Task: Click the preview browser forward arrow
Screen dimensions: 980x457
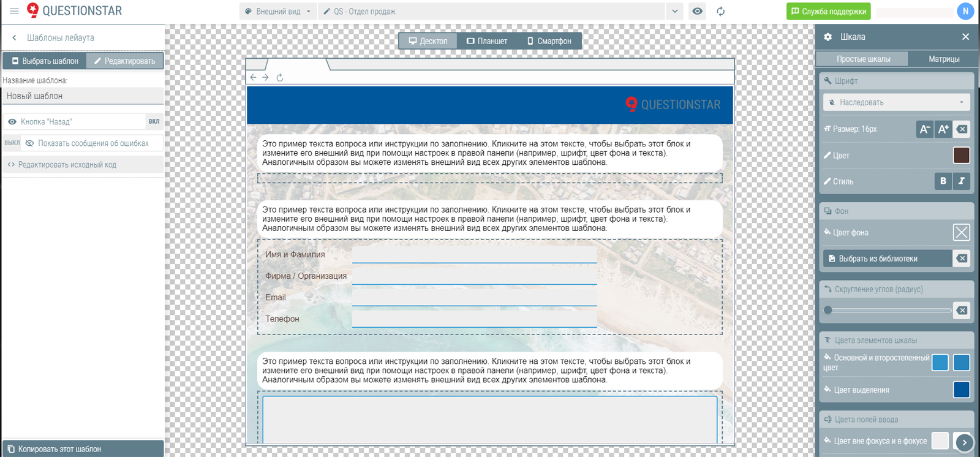Action: click(x=265, y=77)
